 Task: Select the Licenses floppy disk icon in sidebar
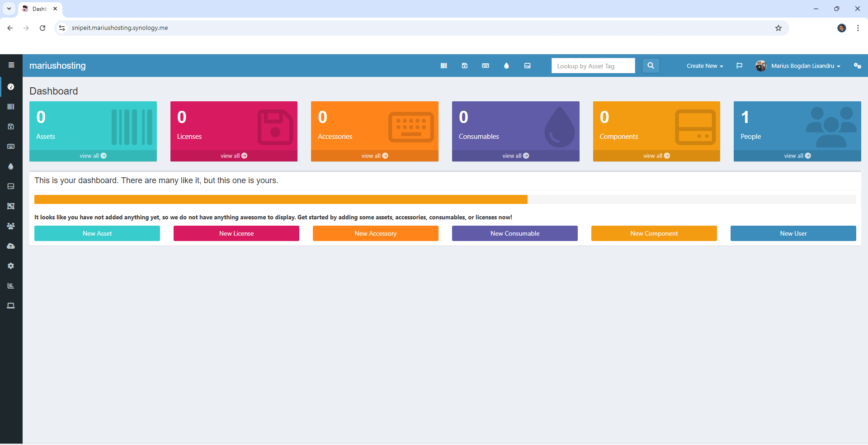(x=11, y=127)
